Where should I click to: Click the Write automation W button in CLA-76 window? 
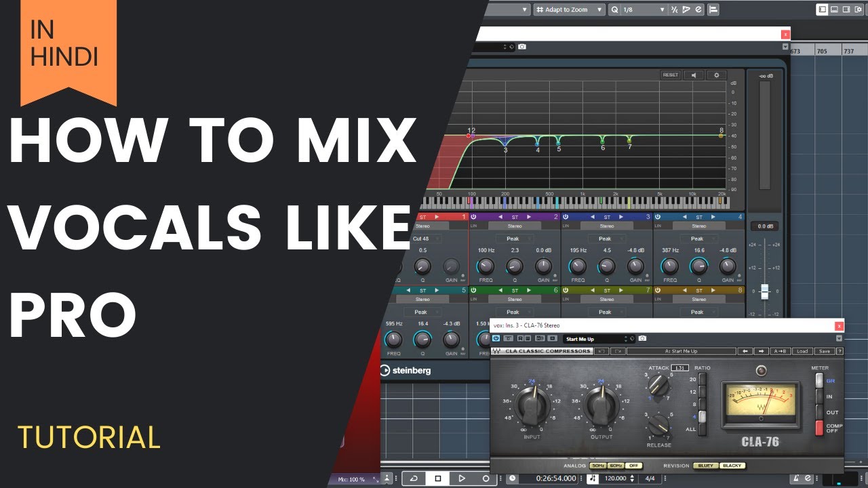[x=528, y=338]
